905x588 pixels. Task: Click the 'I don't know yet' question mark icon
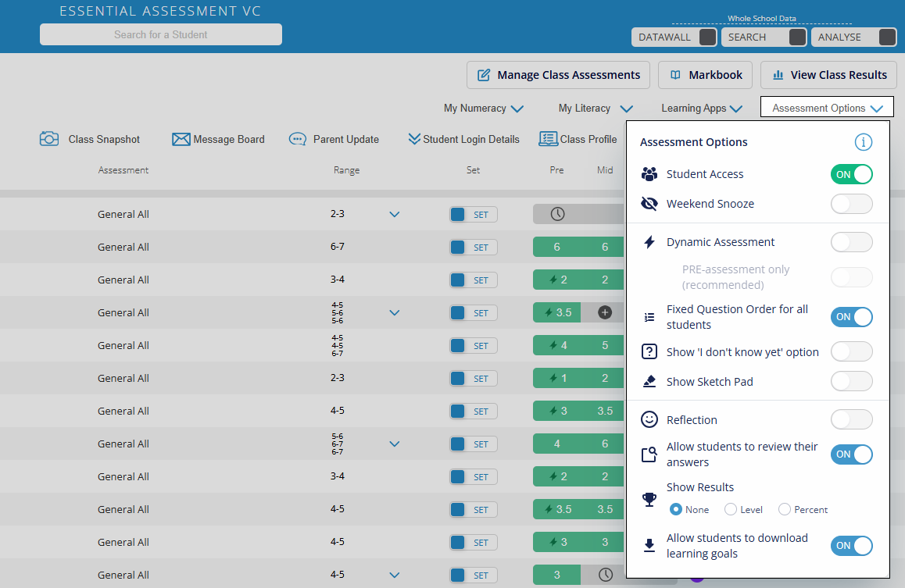coord(649,351)
